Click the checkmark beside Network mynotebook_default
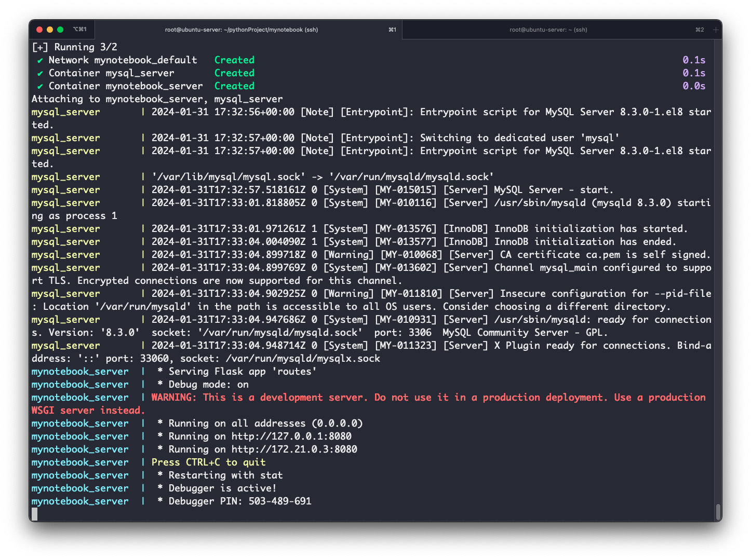This screenshot has width=751, height=560. click(40, 61)
